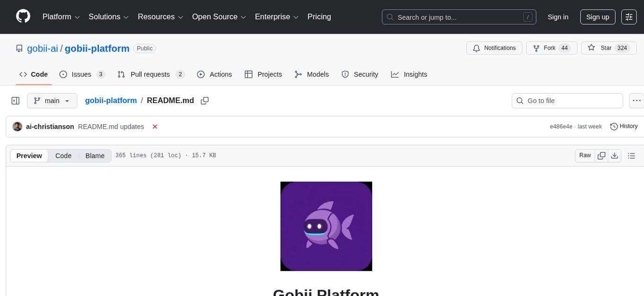
Task: Select Pricing in the navigation bar
Action: click(319, 17)
